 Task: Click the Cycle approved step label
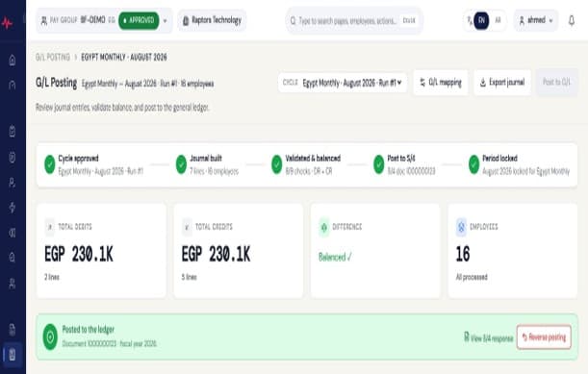78,158
